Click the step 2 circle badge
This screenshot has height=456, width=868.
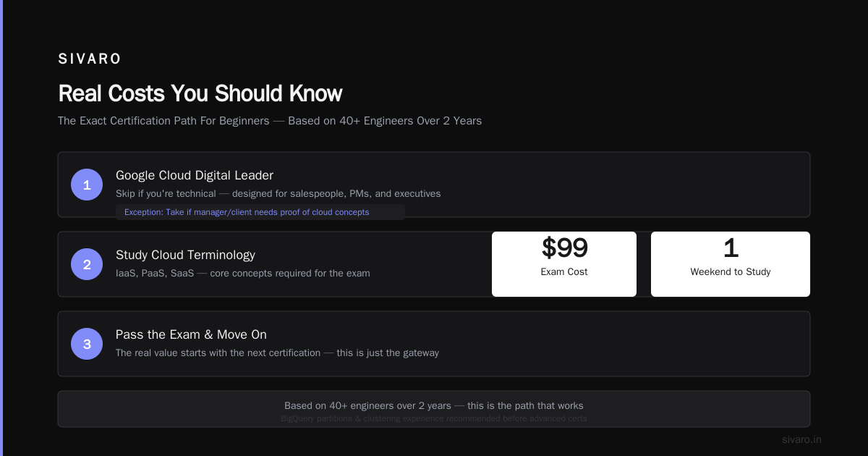[87, 264]
